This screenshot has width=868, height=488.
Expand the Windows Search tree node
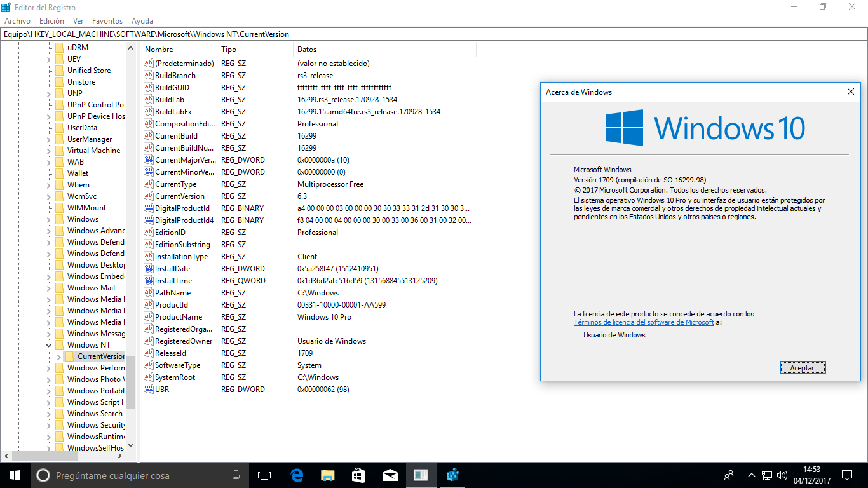click(x=49, y=414)
